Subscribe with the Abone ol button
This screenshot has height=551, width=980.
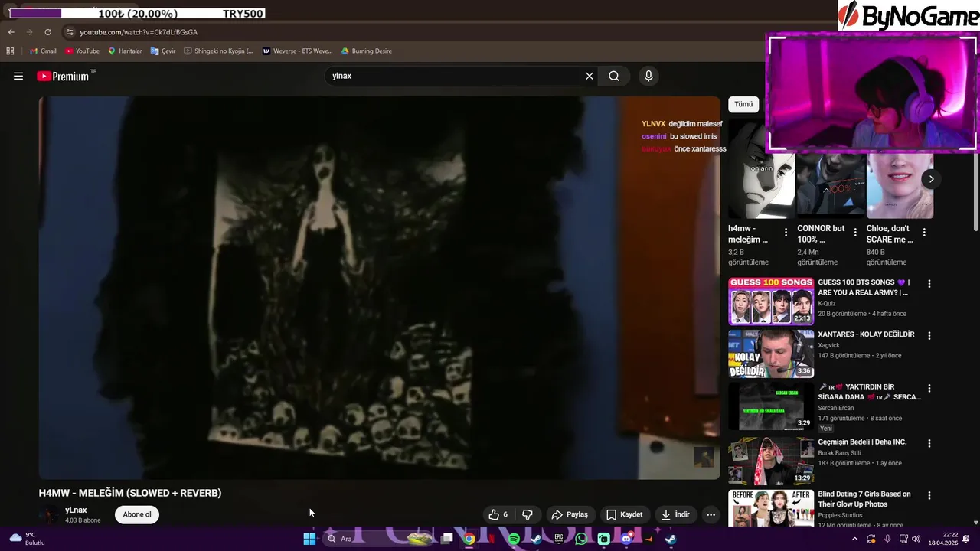click(x=137, y=514)
